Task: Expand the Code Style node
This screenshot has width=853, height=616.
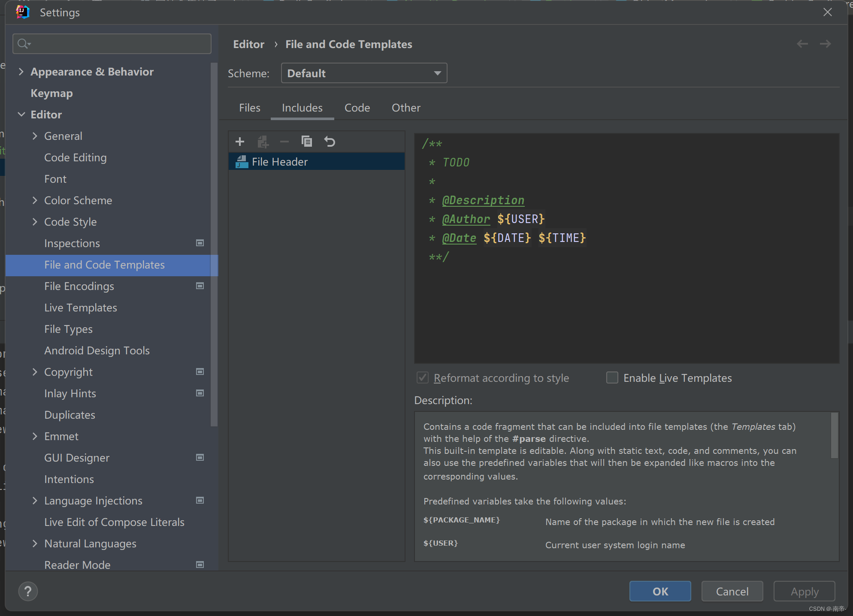Action: [x=35, y=222]
